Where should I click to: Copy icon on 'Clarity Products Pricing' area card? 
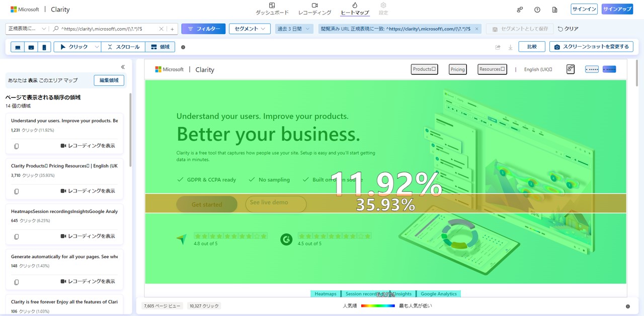pyautogui.click(x=17, y=191)
